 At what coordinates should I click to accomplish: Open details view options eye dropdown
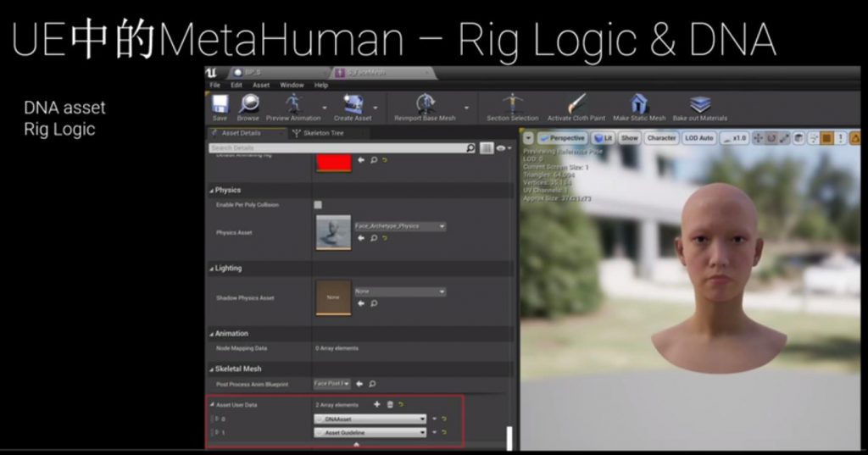504,147
